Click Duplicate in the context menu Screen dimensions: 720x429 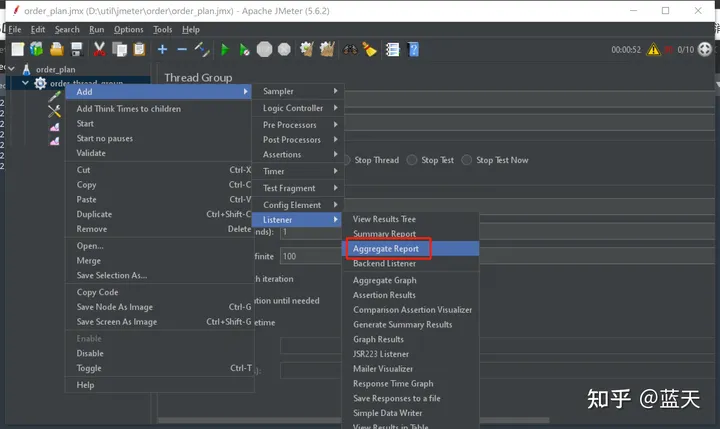pyautogui.click(x=160, y=214)
